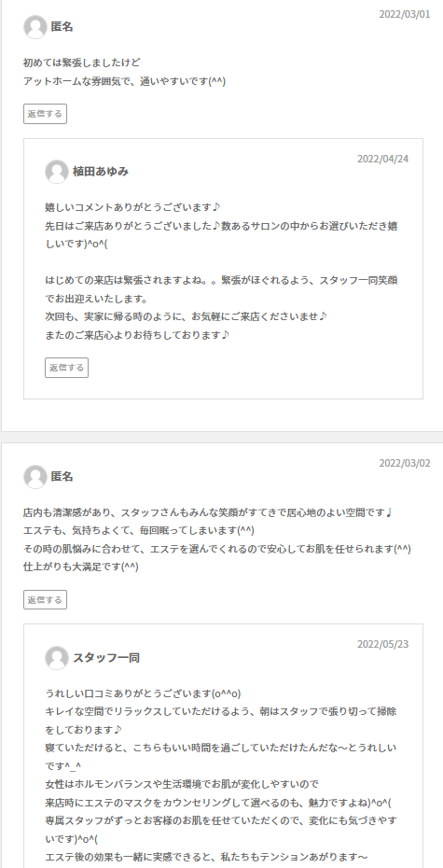Open the 植田あゆみ author name

(101, 172)
